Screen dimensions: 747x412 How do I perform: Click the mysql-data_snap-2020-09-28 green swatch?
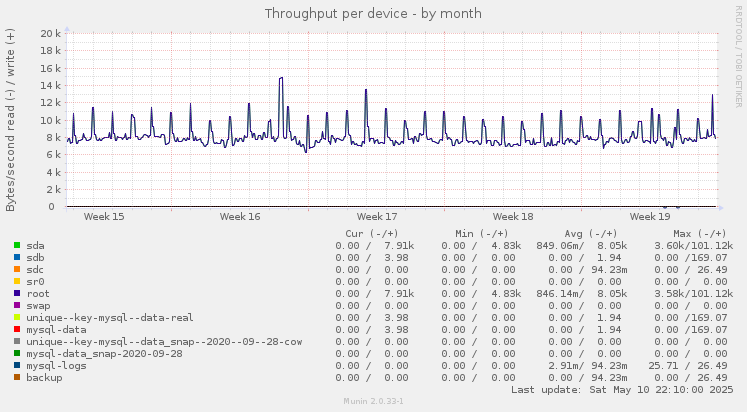[x=17, y=353]
